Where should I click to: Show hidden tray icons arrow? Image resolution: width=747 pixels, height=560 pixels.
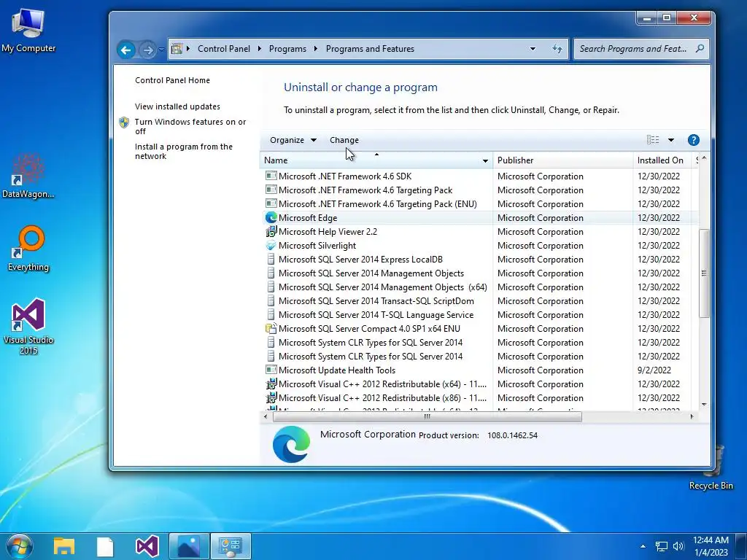point(643,546)
